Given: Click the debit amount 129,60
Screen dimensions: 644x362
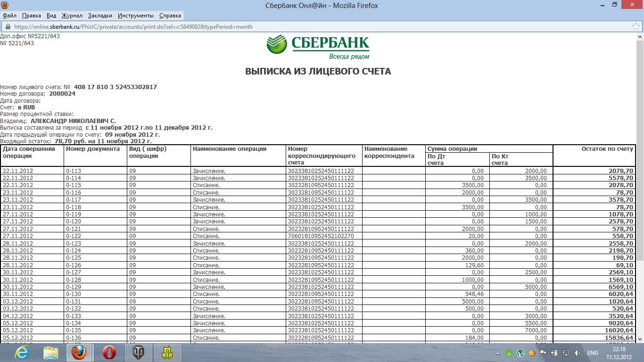Looking at the screenshot, I should (474, 265).
